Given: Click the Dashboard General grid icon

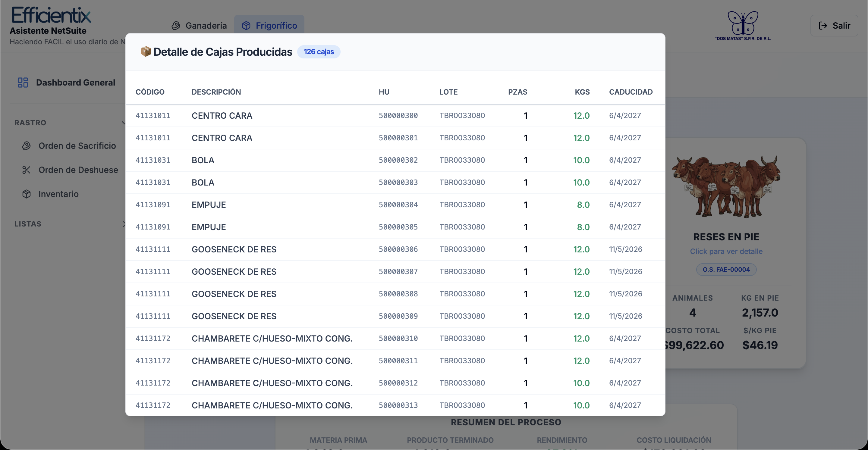Looking at the screenshot, I should [23, 83].
